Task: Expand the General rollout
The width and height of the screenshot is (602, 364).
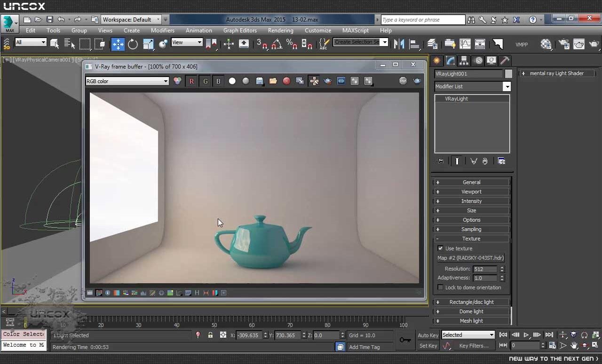Action: pos(471,182)
